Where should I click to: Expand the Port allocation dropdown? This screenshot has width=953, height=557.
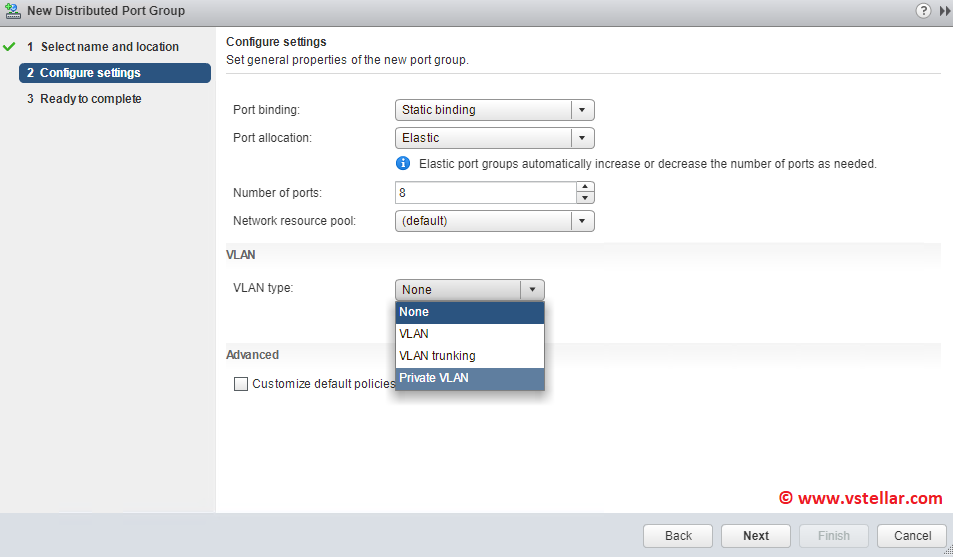[583, 138]
